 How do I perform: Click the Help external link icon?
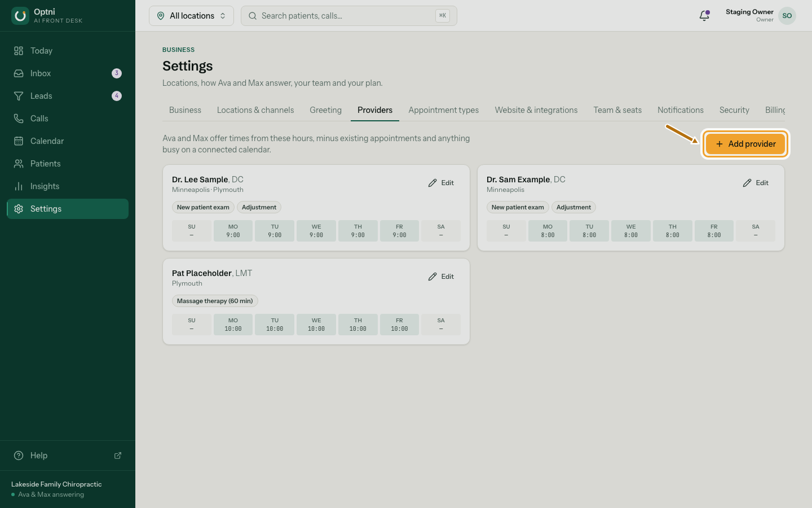[x=118, y=456]
